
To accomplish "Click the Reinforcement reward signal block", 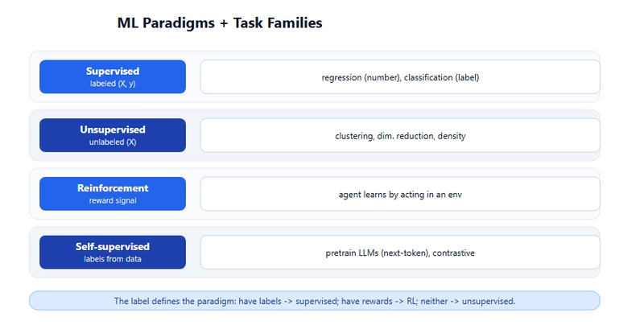I will click(113, 194).
